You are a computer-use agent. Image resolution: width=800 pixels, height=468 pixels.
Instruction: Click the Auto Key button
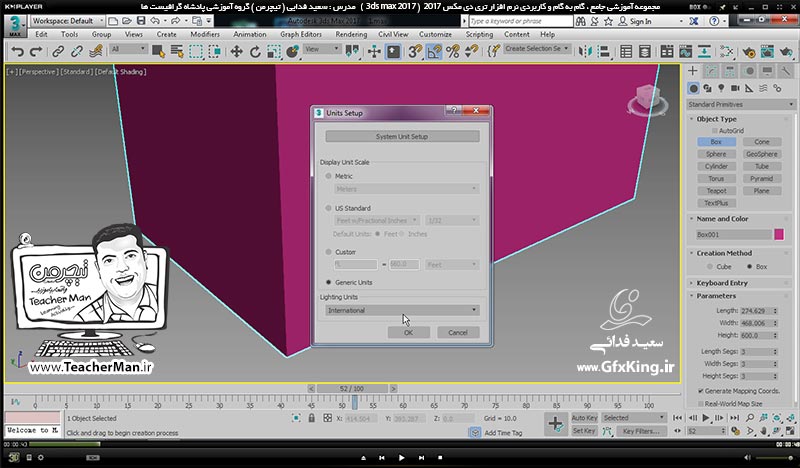pyautogui.click(x=584, y=418)
